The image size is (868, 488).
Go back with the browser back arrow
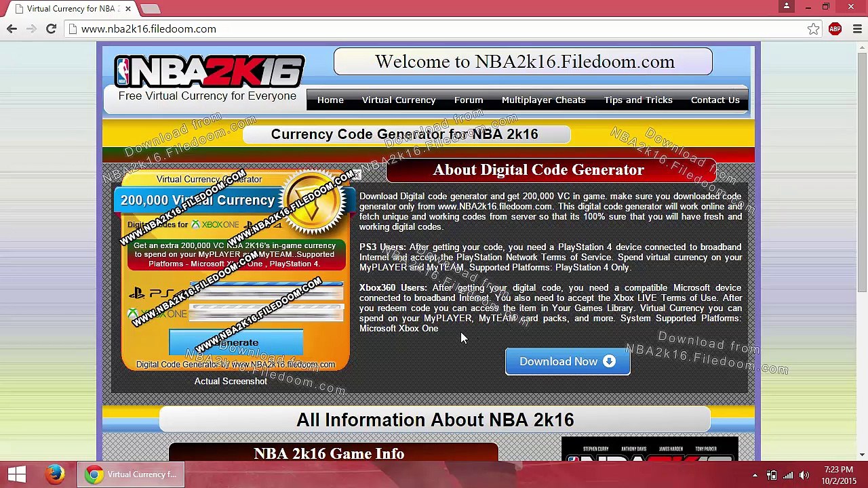[12, 28]
